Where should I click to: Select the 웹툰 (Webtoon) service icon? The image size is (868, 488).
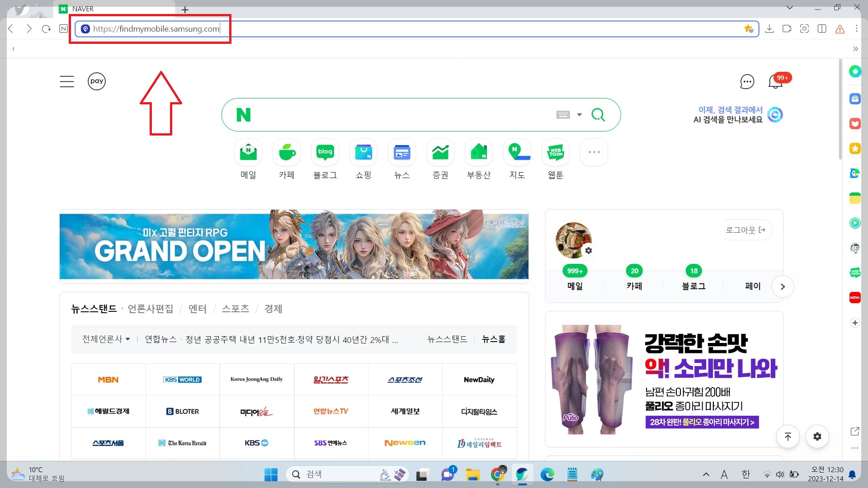point(555,152)
